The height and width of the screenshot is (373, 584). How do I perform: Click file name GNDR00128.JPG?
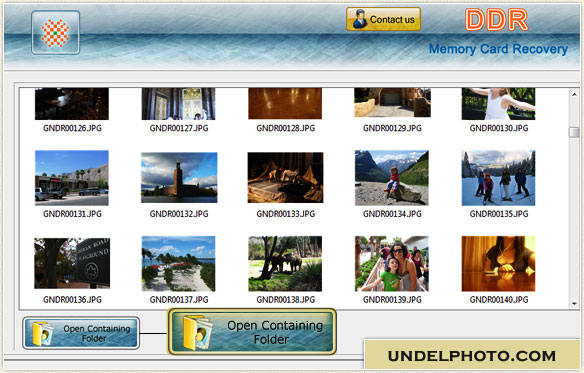tap(286, 128)
